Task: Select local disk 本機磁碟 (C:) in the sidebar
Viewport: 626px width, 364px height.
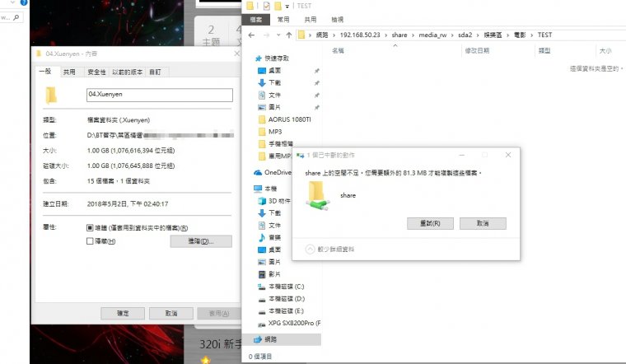Action: [286, 287]
